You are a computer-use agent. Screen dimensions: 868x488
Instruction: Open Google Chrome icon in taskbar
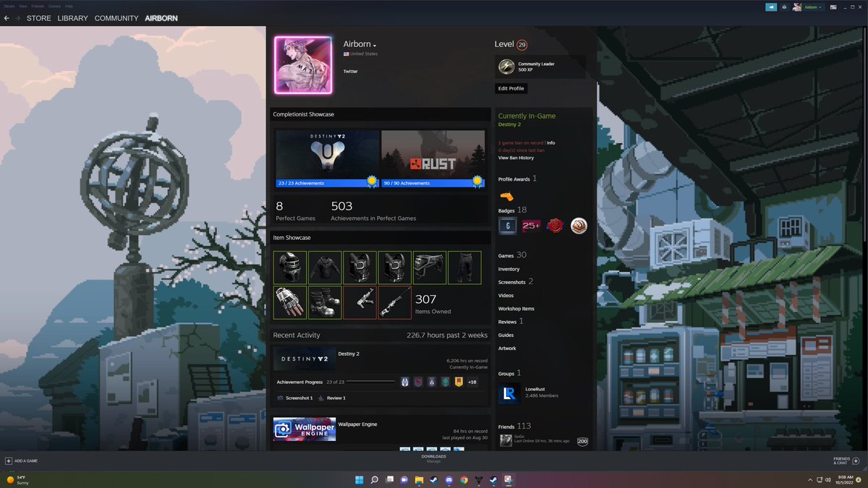coord(464,479)
